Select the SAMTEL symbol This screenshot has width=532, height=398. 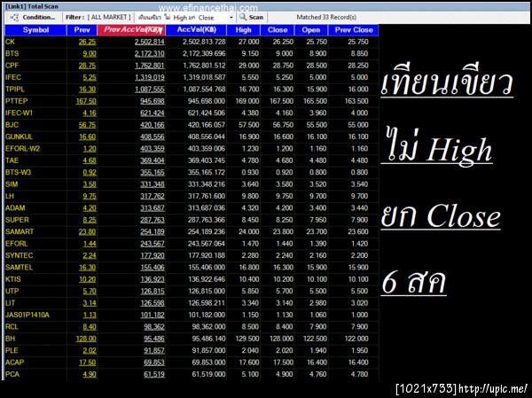(x=19, y=268)
